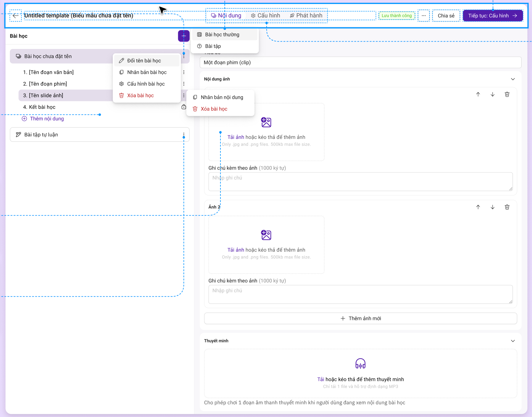Open kebab menu for Bài học chưa đặt tên
The width and height of the screenshot is (532, 417).
click(x=184, y=56)
